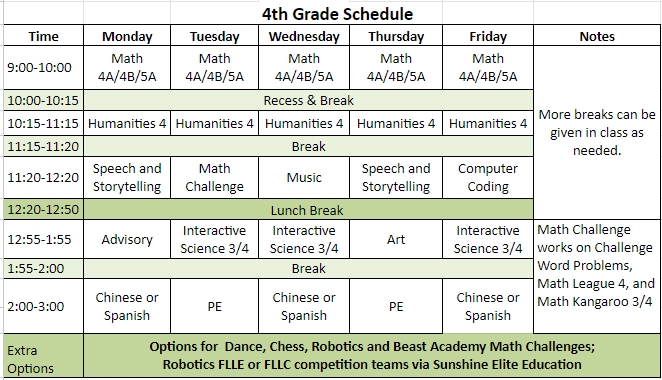This screenshot has height=380, width=662.
Task: Select the 4th Grade Schedule title cell
Action: tap(337, 14)
